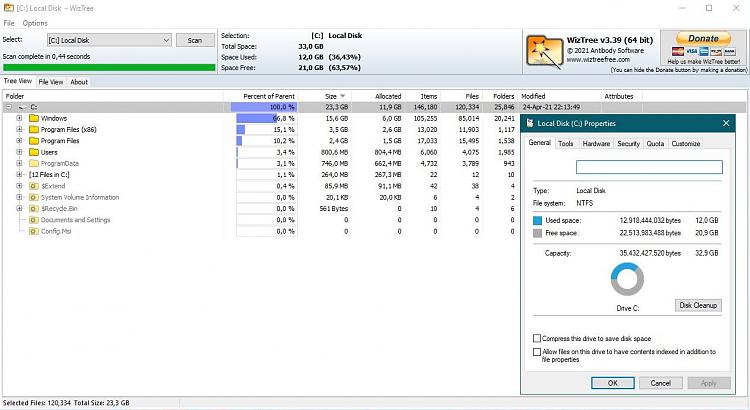Click the C: drive icon in tree root
Screen dimensions: 750x410
coord(22,107)
